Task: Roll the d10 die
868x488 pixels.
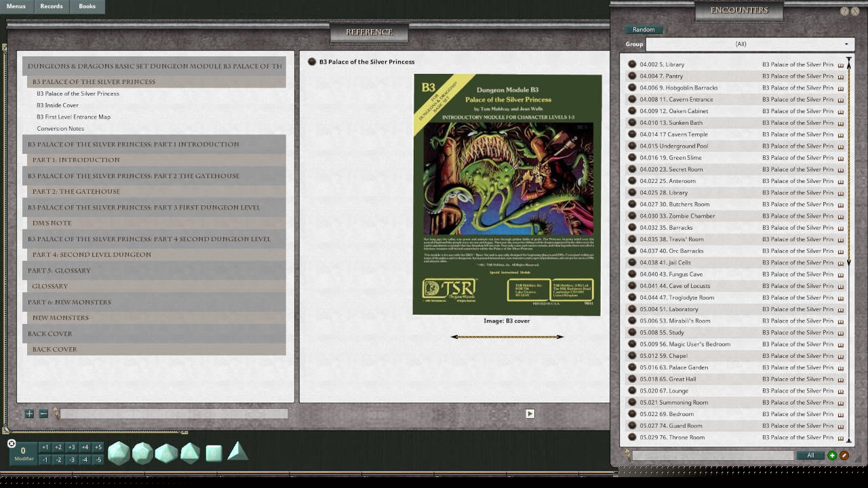Action: [166, 453]
